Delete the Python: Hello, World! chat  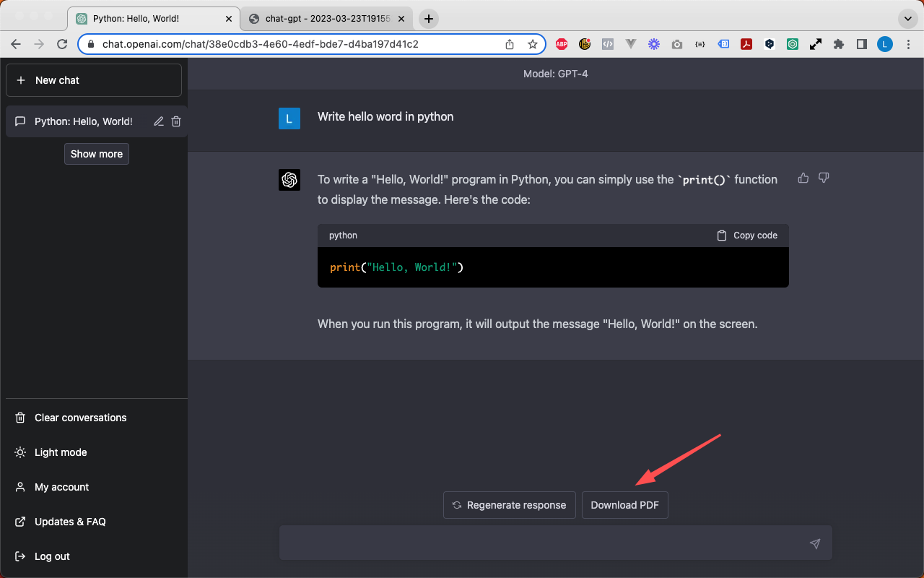click(176, 121)
